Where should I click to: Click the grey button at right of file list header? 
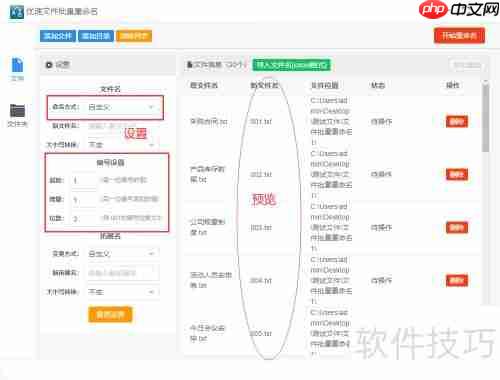point(467,65)
